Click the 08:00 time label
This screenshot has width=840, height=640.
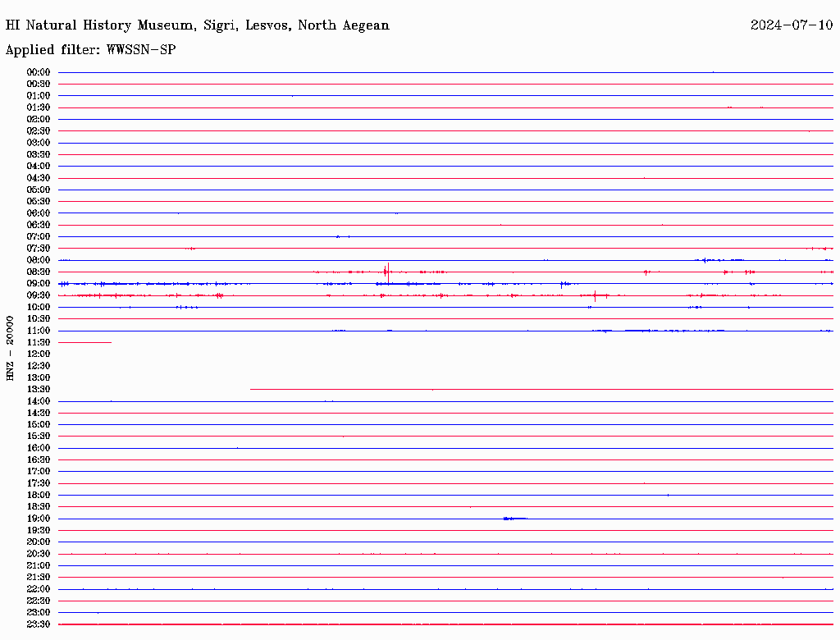coord(39,260)
